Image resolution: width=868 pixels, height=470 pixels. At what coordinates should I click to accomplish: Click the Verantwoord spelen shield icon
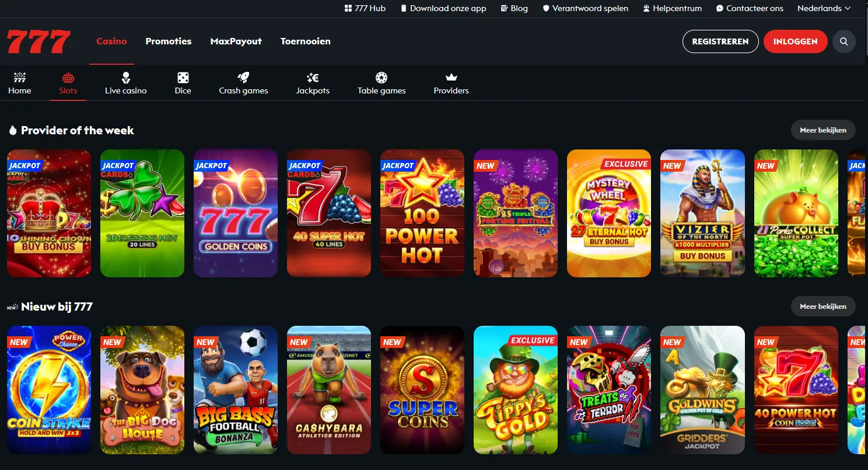tap(546, 8)
